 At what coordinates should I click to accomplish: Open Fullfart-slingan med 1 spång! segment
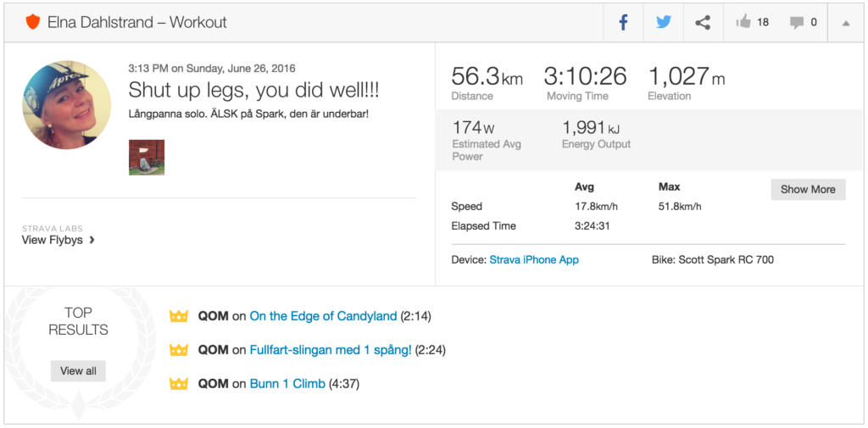331,350
